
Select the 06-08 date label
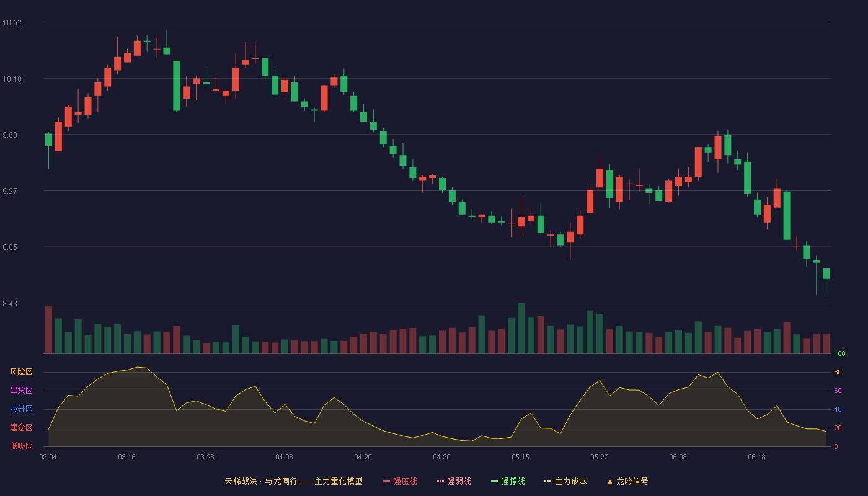tap(678, 457)
